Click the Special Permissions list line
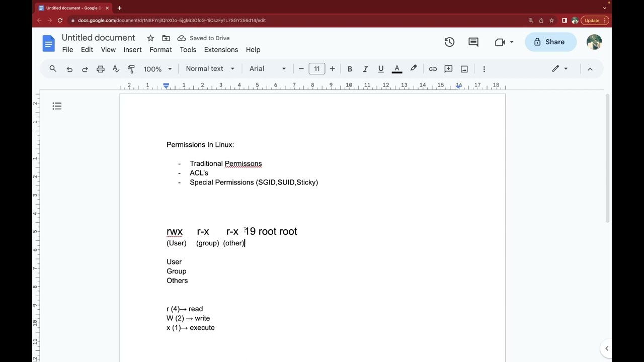 point(254,183)
